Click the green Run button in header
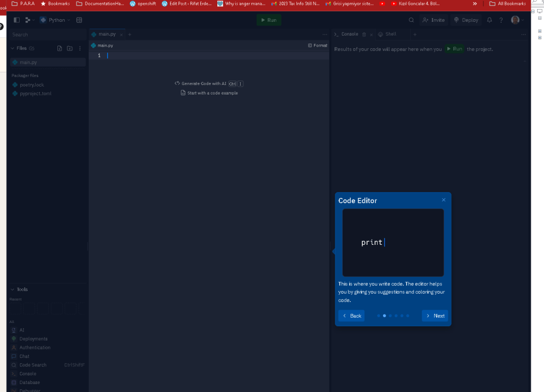The image size is (544, 392). click(x=269, y=20)
